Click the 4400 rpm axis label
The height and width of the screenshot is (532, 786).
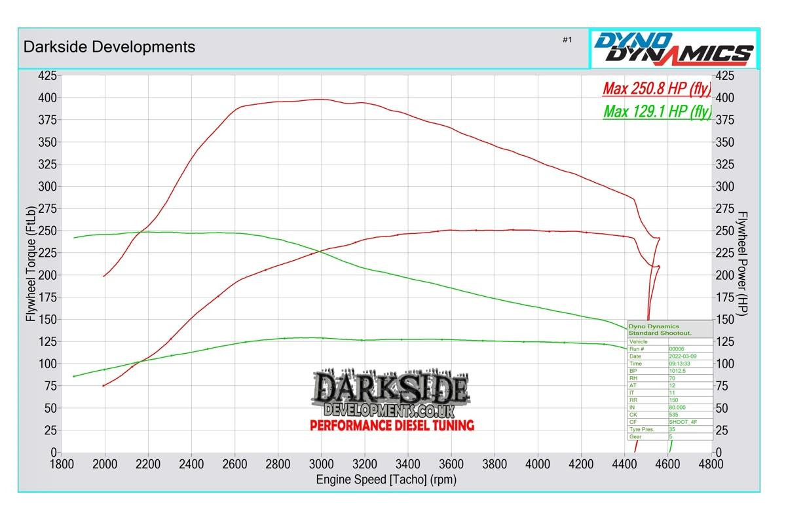[x=624, y=464]
